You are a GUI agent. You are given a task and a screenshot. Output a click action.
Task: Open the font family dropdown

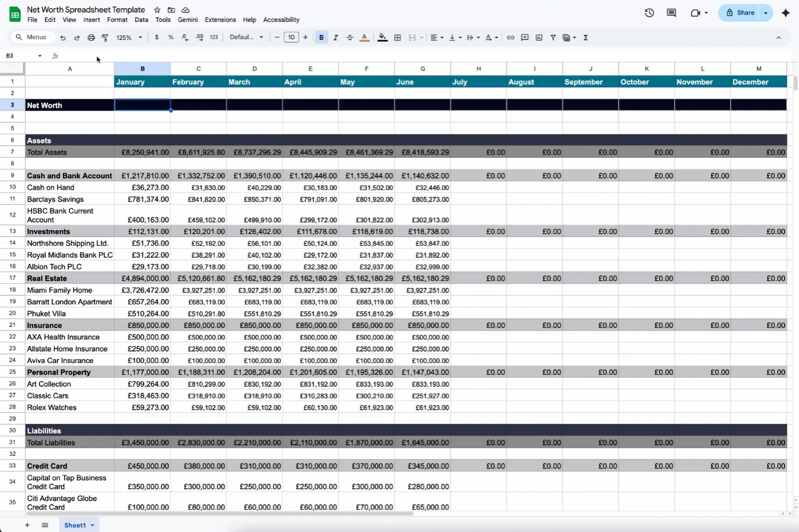tap(247, 37)
